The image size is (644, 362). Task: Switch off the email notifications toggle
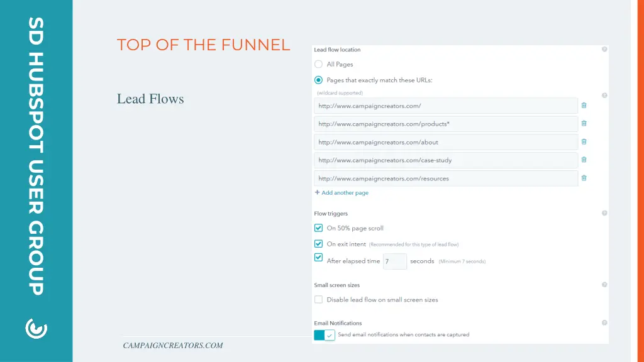(x=325, y=335)
